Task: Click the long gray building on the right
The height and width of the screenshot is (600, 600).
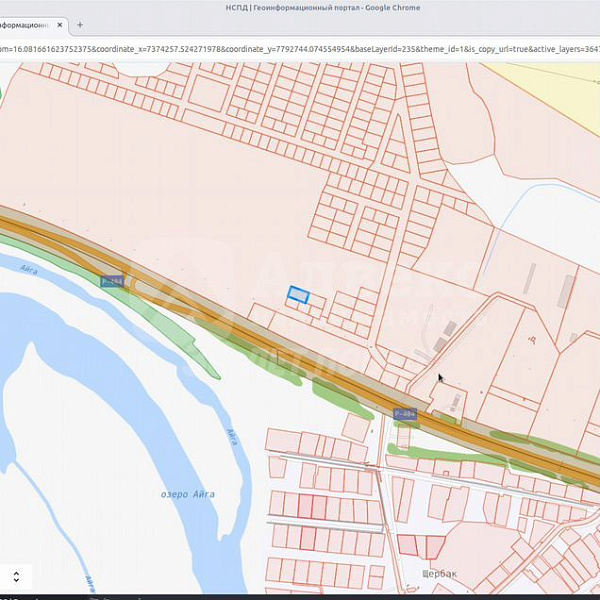Action: click(x=566, y=291)
